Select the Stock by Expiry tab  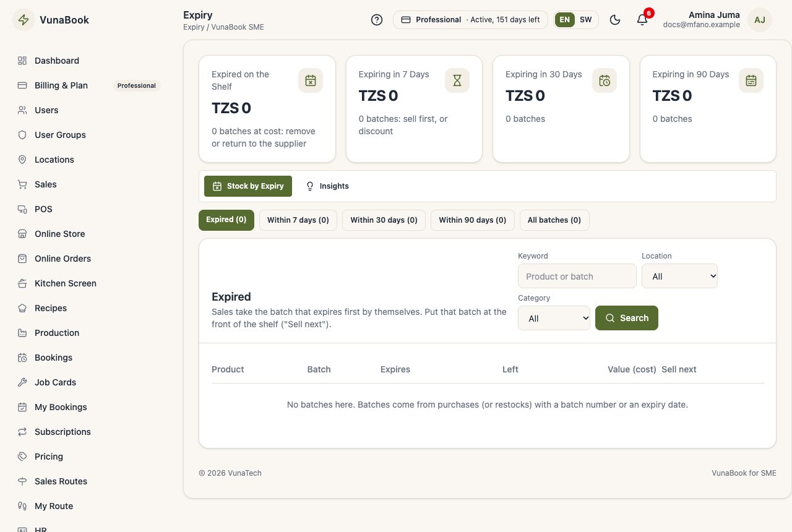click(x=248, y=186)
